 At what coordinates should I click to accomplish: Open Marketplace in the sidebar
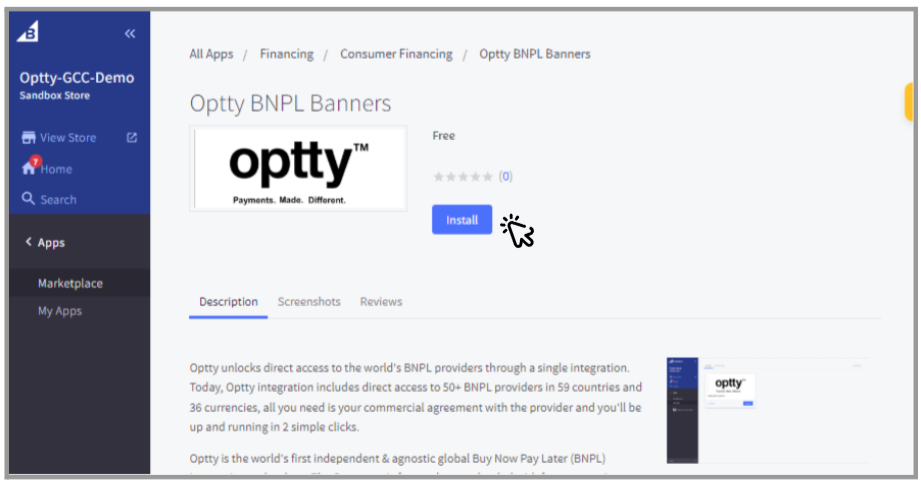pos(70,284)
